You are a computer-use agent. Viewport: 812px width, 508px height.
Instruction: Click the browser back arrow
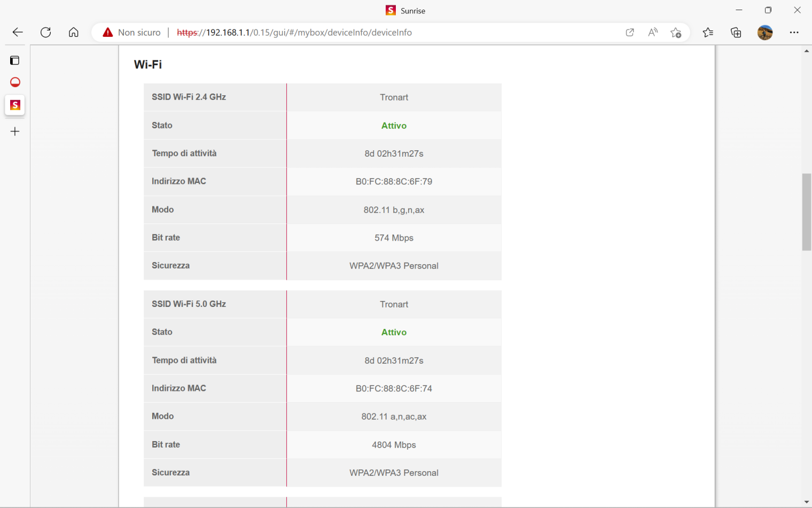(18, 33)
